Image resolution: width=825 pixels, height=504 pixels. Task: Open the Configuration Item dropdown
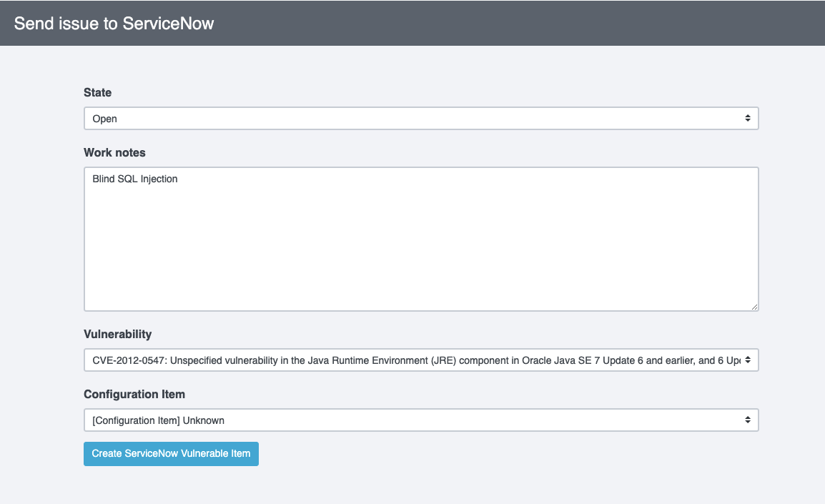point(421,420)
